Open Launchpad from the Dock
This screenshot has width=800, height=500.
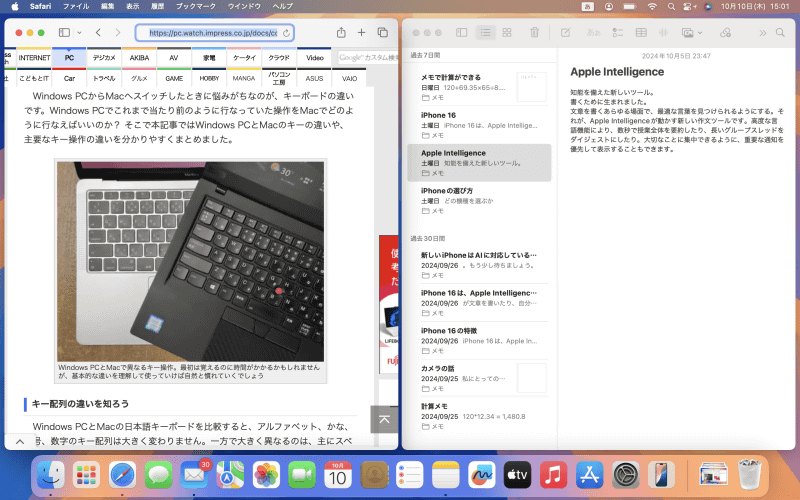(x=86, y=476)
